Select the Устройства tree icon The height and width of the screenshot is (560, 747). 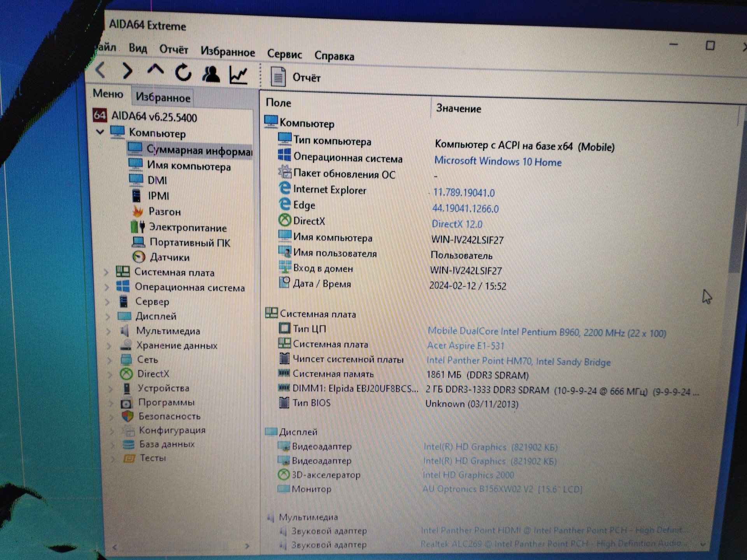click(127, 388)
